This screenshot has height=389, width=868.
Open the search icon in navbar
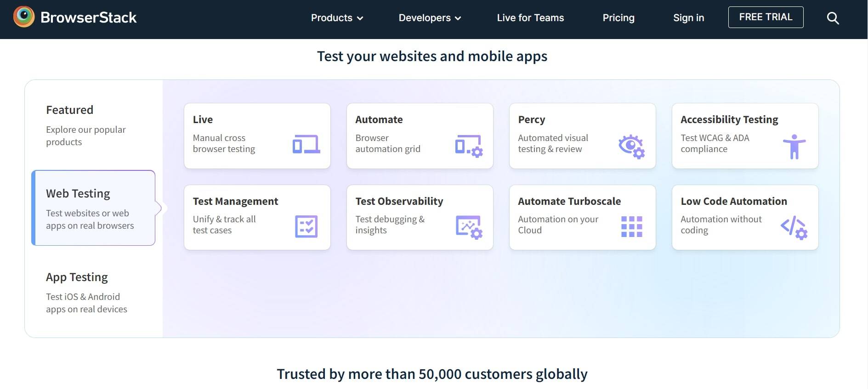coord(833,18)
